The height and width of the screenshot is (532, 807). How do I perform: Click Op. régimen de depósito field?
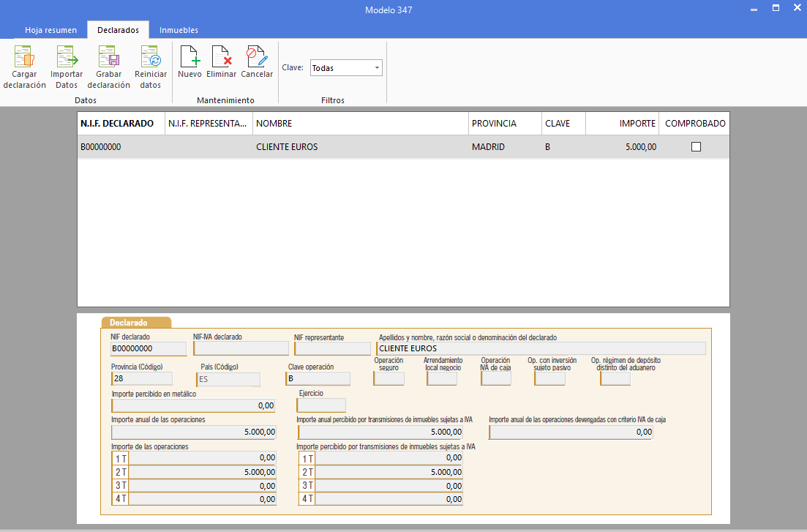(615, 378)
